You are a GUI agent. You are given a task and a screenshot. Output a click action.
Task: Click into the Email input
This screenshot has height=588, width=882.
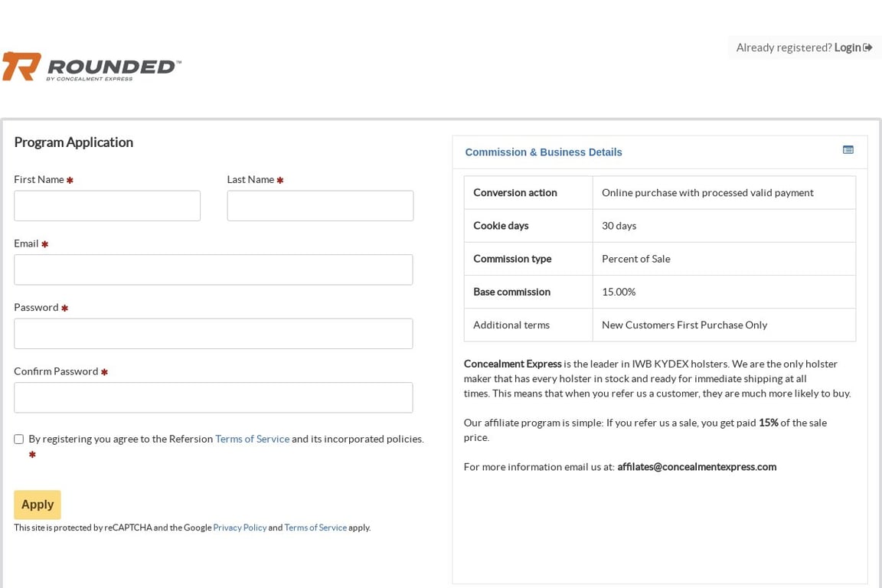click(213, 269)
